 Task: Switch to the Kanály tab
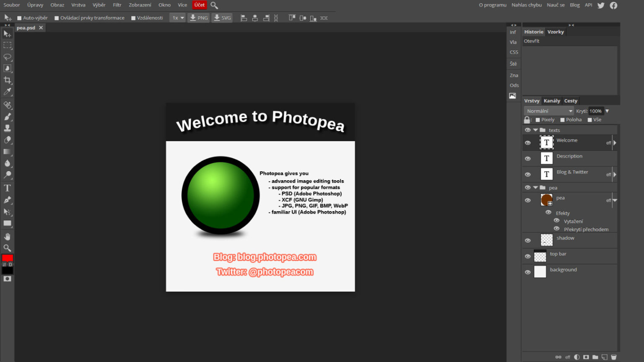pyautogui.click(x=552, y=101)
